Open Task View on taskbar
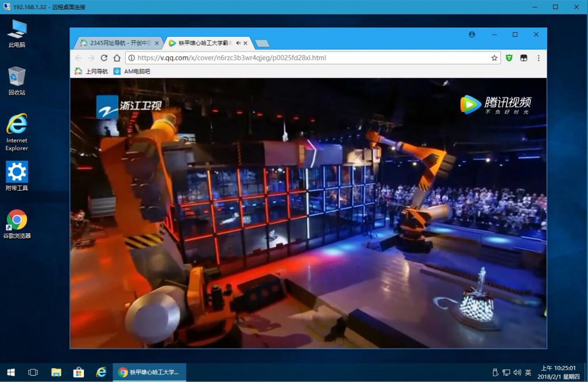Screen dimensions: 588x382 pos(33,372)
